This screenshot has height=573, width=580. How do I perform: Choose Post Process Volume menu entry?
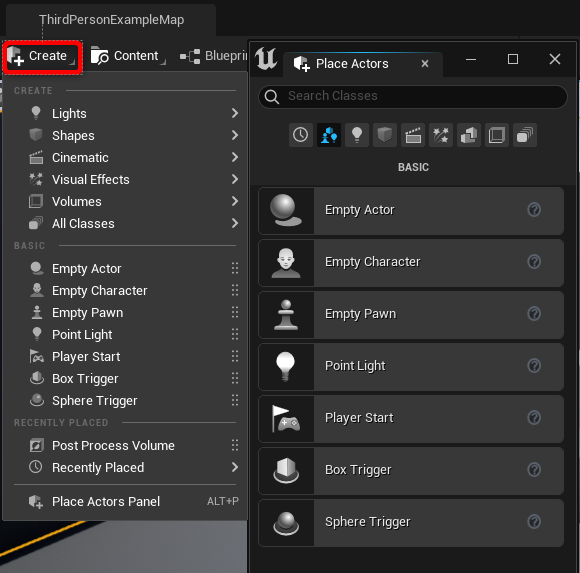(x=125, y=445)
